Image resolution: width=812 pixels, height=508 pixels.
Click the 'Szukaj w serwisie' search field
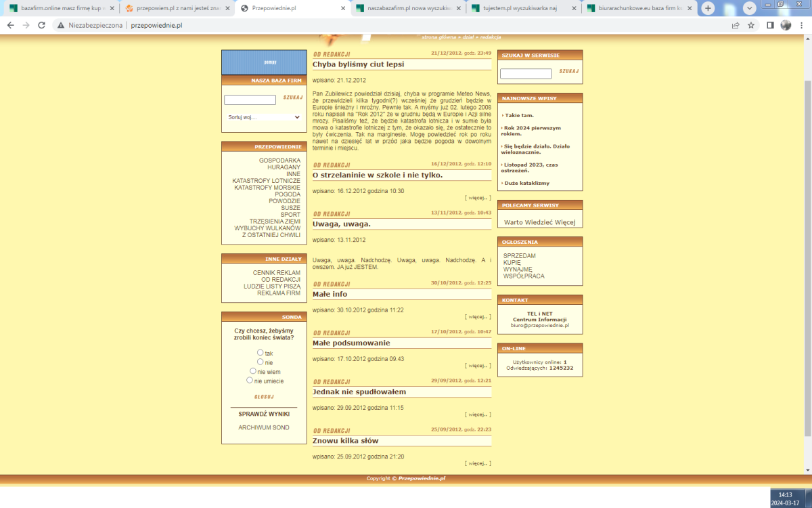526,74
